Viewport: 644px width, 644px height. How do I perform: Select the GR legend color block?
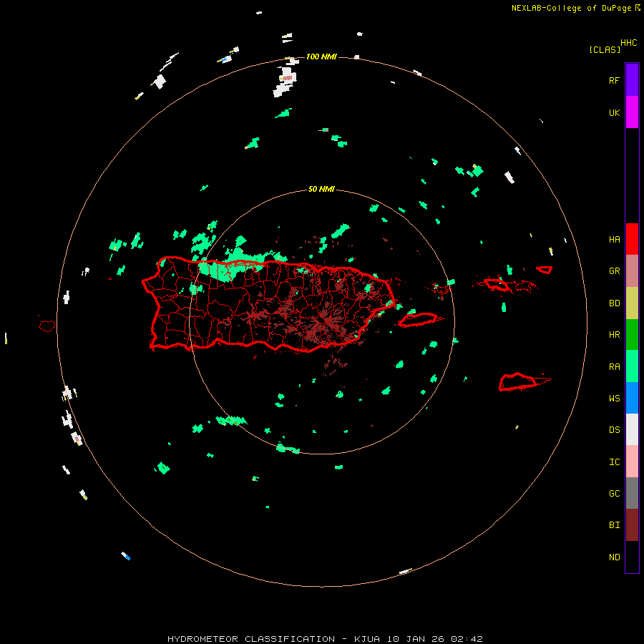tap(632, 271)
